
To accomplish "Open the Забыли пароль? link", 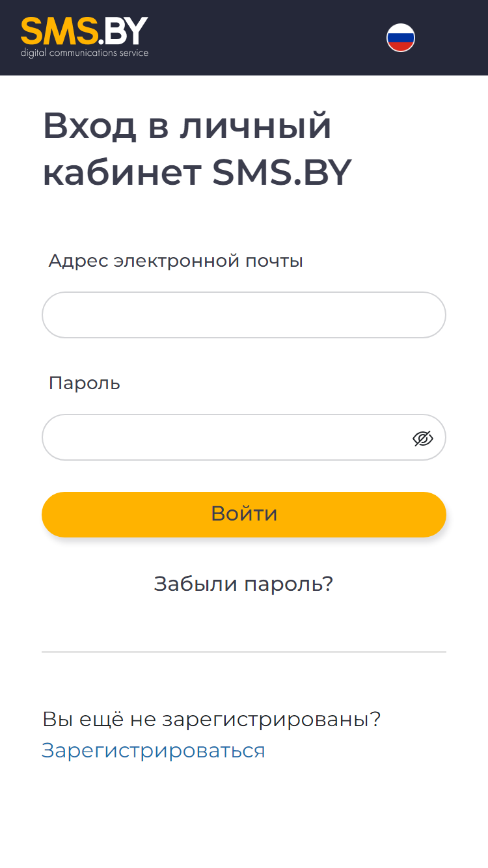I will (x=243, y=584).
